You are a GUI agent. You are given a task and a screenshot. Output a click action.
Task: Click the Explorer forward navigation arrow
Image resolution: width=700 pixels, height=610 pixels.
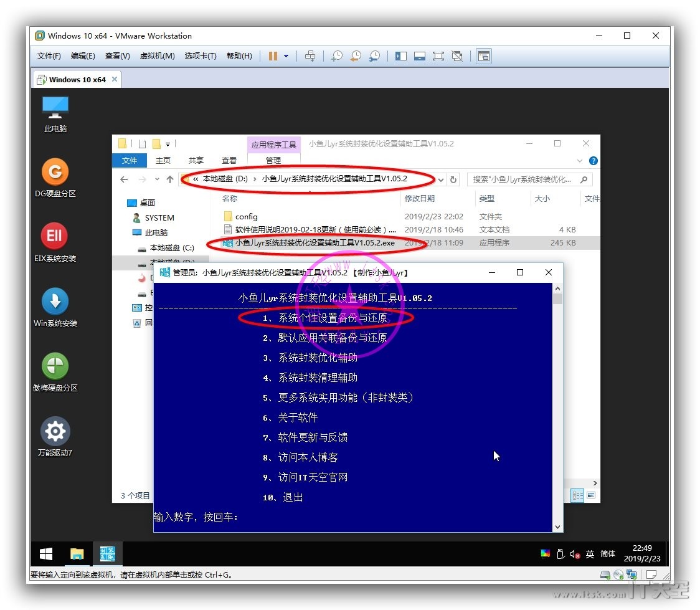[x=142, y=179]
